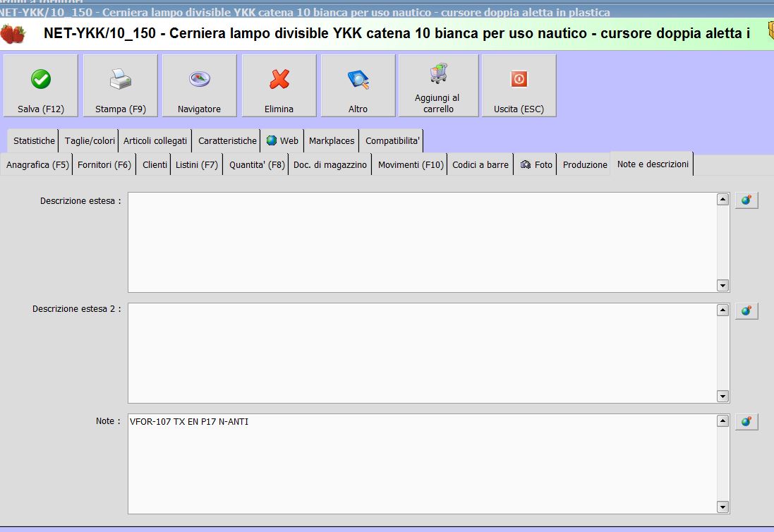Click the globe button beside Descrizione estesa
The image size is (774, 532).
tap(746, 200)
